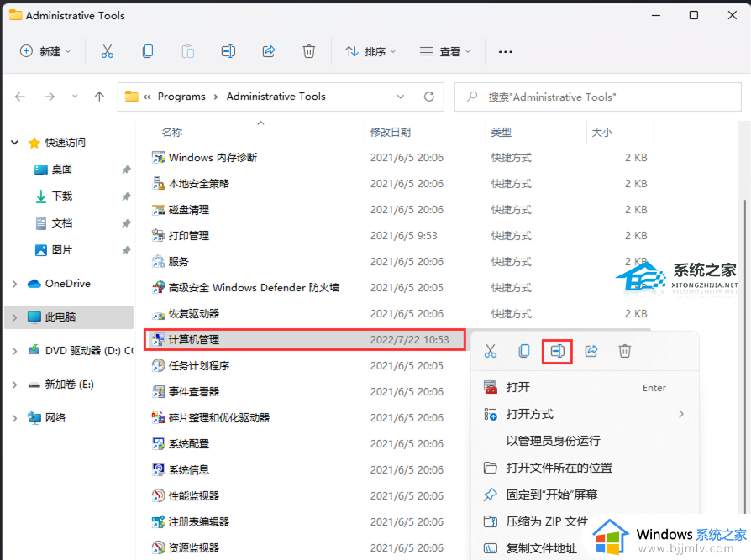This screenshot has width=751, height=560.
Task: Click the 性能监视器 shortcut icon
Action: [158, 495]
